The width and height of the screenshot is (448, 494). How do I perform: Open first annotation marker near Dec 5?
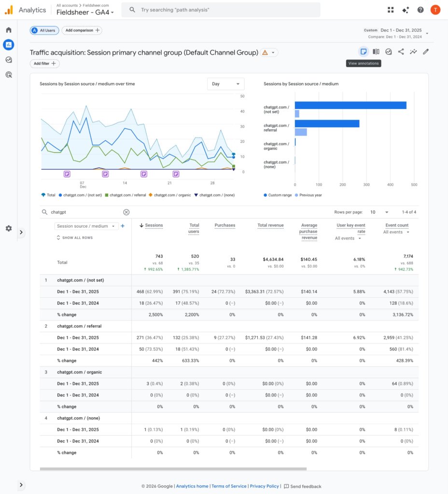67,174
